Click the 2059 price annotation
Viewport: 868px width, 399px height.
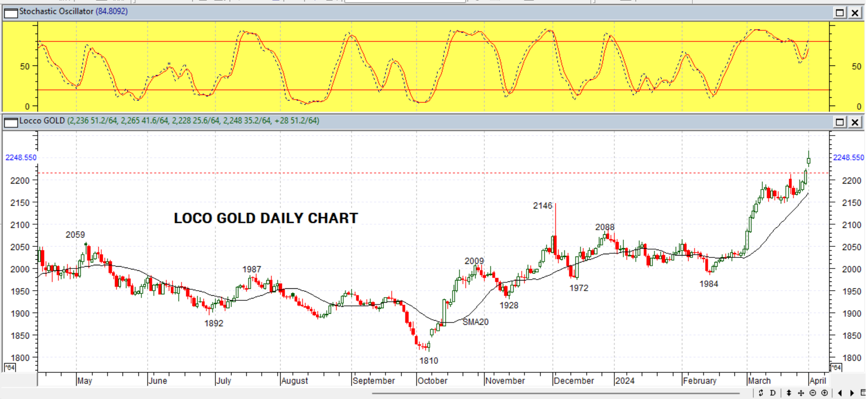pos(75,235)
